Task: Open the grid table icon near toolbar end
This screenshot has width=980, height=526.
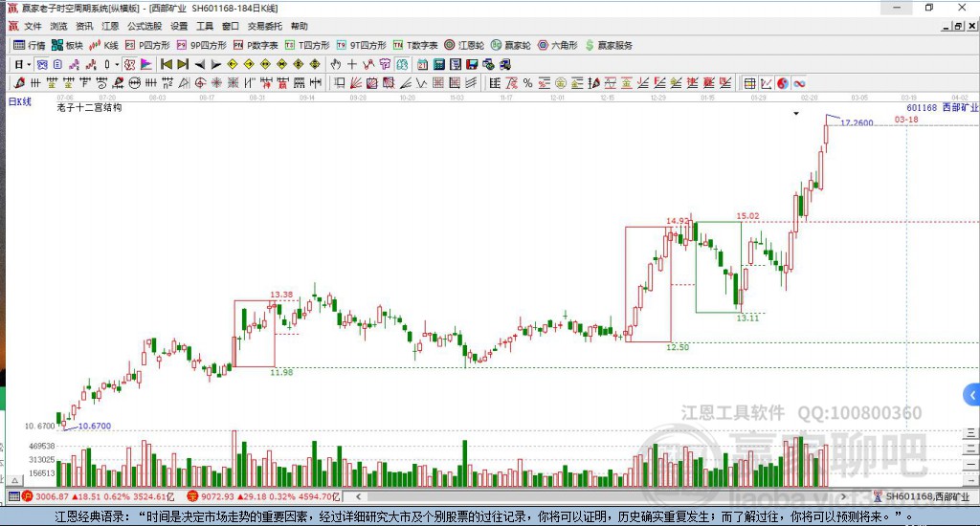Action: 750,83
